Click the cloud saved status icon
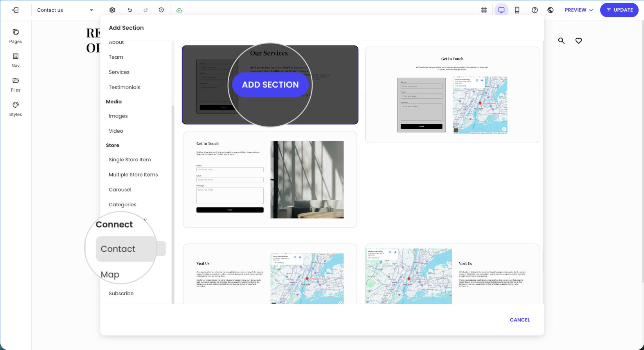The height and width of the screenshot is (350, 644). tap(179, 10)
